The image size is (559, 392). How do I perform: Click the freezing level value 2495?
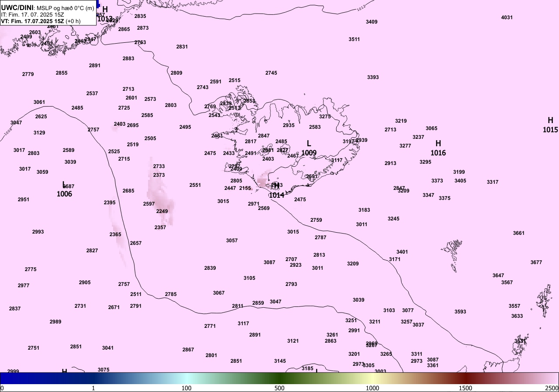coord(185,127)
